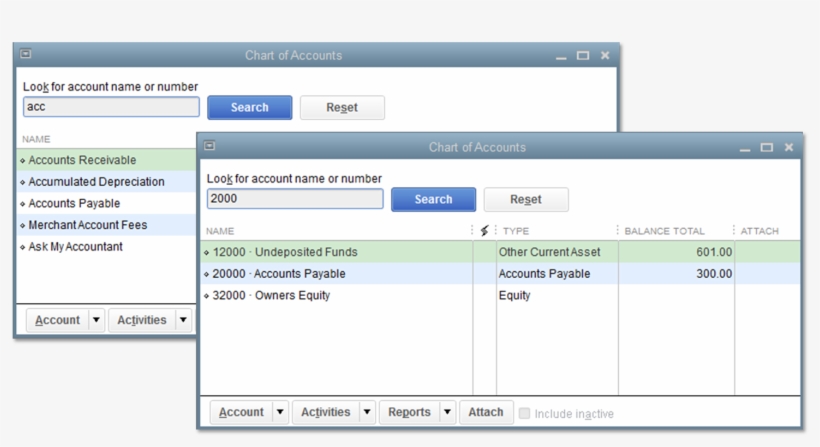Image resolution: width=820 pixels, height=447 pixels.
Task: Click the ATTACH column header
Action: (x=759, y=231)
